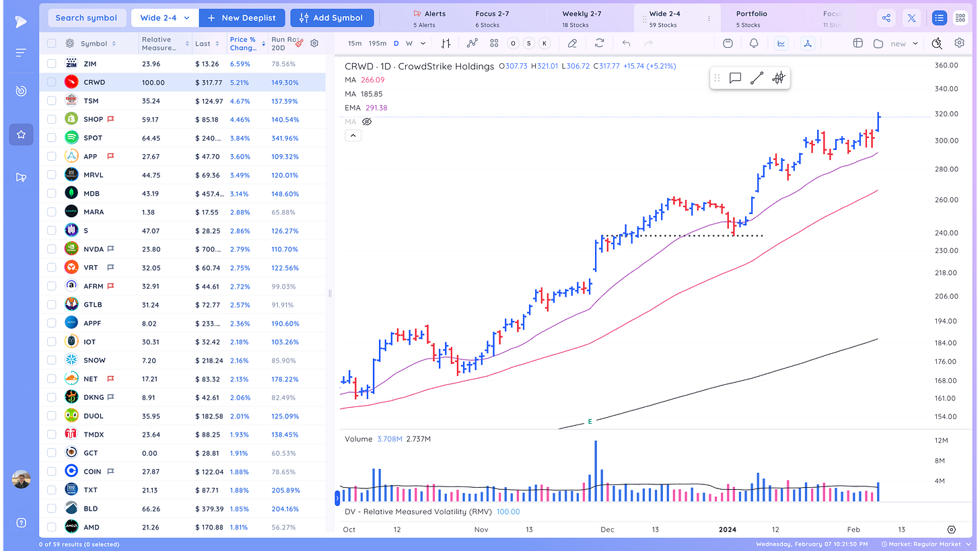Open the 'new' layout dropdown

(903, 44)
